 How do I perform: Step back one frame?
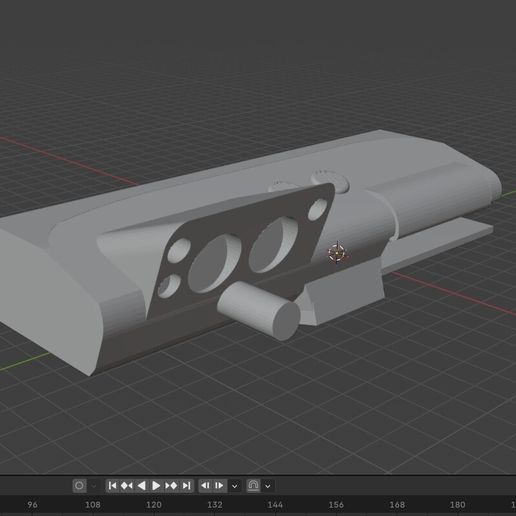205,485
